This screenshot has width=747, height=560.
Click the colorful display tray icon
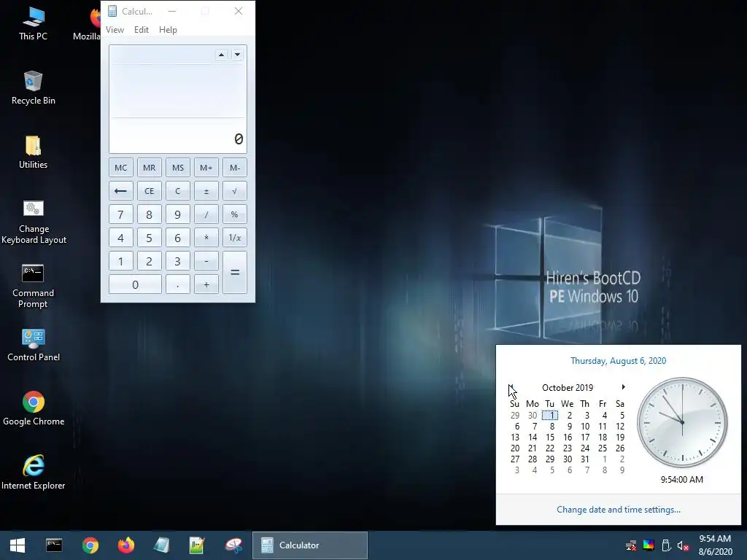click(x=649, y=545)
